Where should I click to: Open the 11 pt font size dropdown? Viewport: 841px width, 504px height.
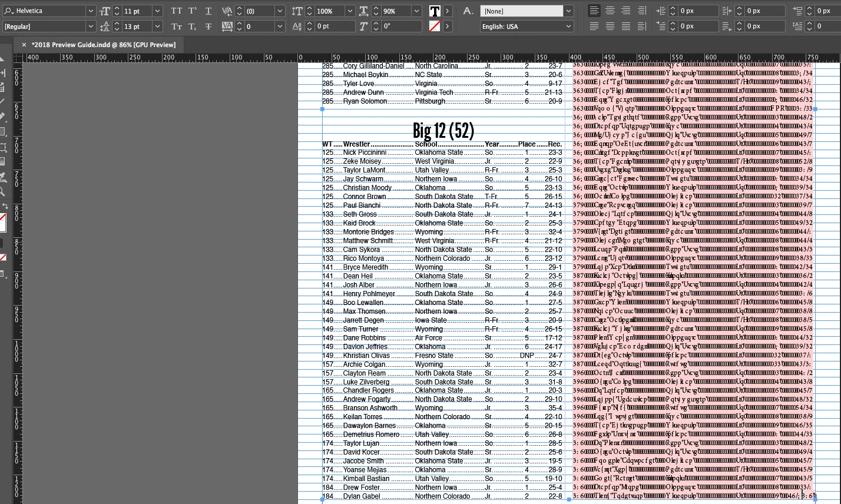point(157,11)
